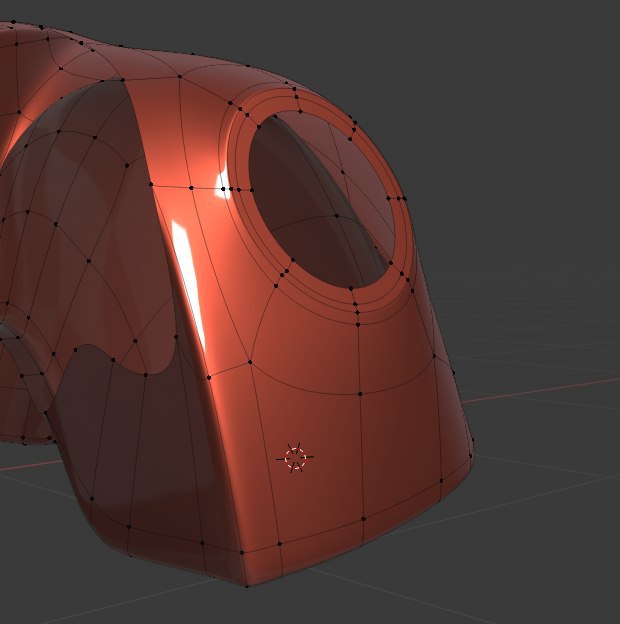Image resolution: width=620 pixels, height=624 pixels.
Task: Click the 3D cursor crosshair on the mesh
Action: 295,458
